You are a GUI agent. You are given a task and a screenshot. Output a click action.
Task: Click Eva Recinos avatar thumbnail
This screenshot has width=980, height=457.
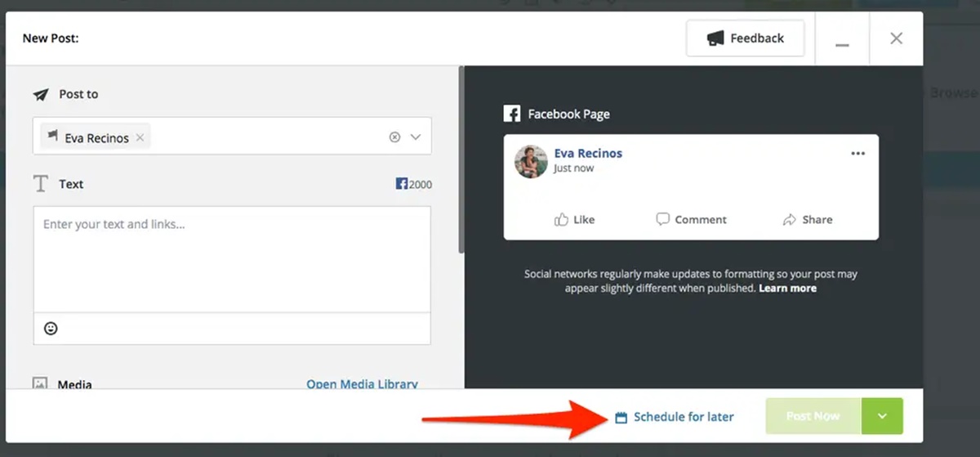[531, 161]
